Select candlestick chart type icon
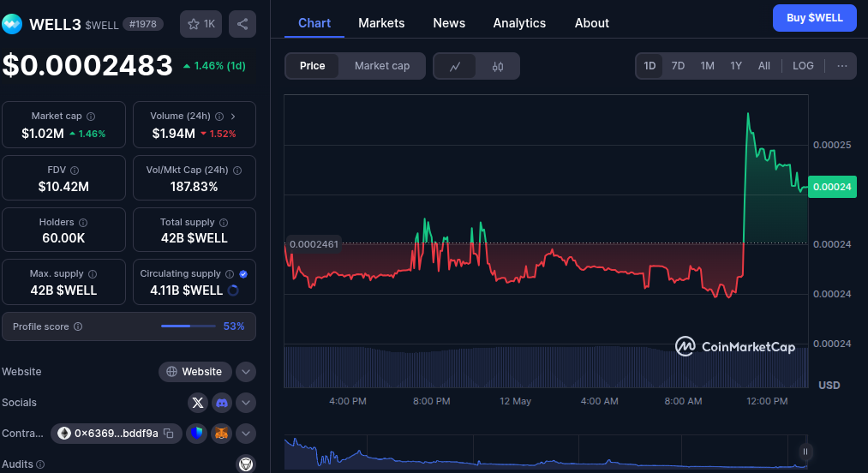 tap(498, 67)
